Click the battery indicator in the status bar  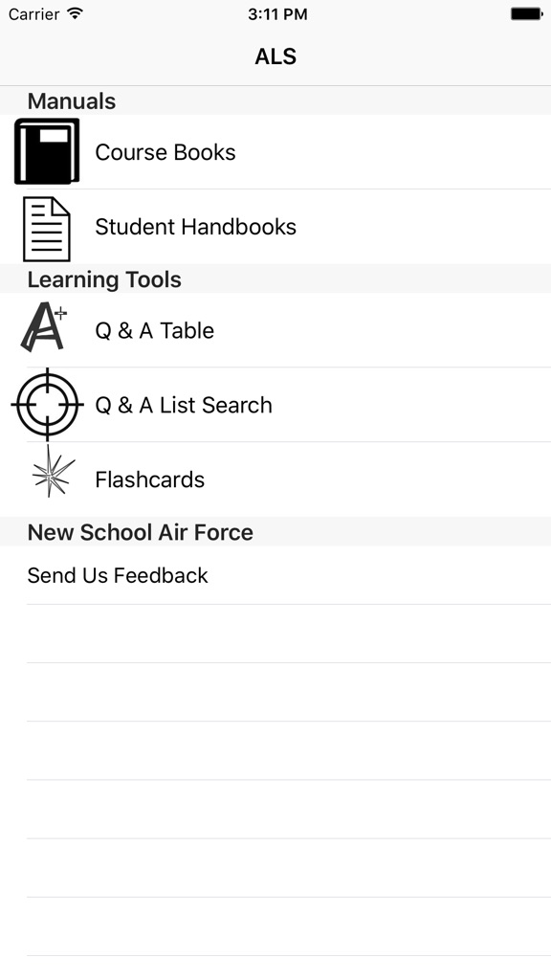pos(527,13)
